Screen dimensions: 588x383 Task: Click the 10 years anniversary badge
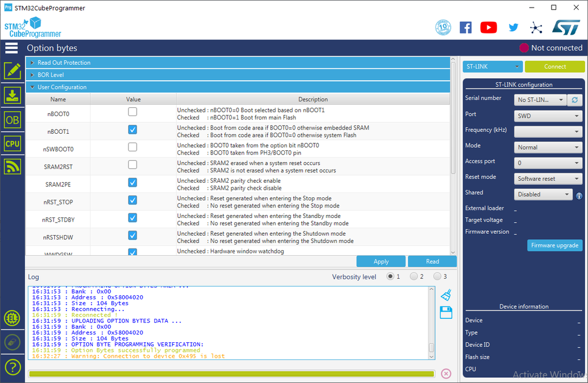443,28
